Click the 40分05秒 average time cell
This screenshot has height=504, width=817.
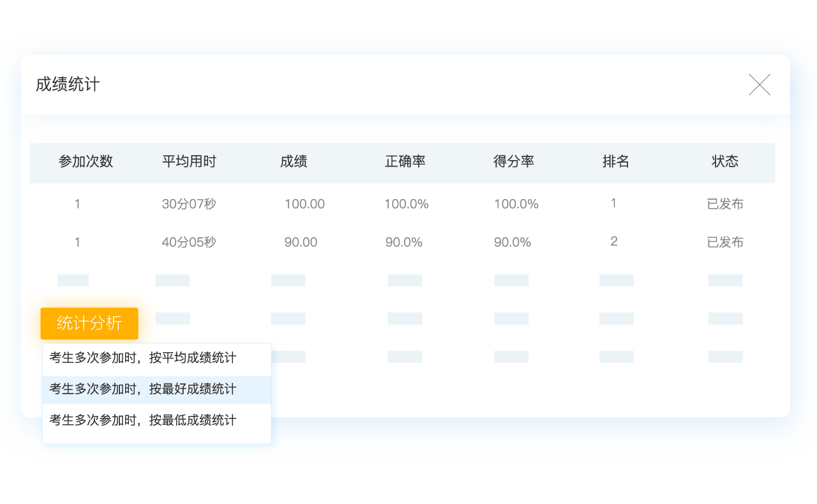click(189, 242)
